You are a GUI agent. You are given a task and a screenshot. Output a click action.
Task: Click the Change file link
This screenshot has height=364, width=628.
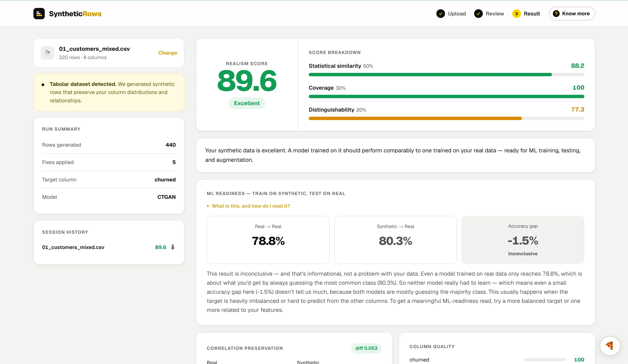(168, 53)
